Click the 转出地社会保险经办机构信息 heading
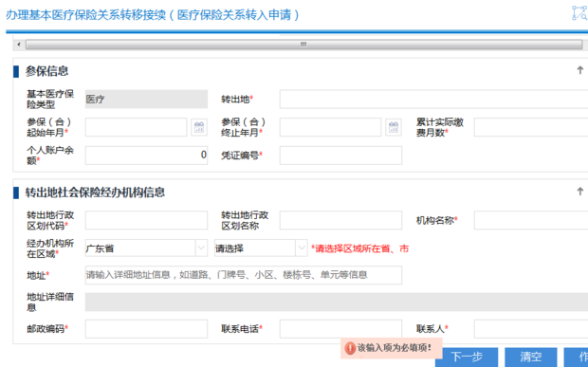The height and width of the screenshot is (367, 588). 95,193
